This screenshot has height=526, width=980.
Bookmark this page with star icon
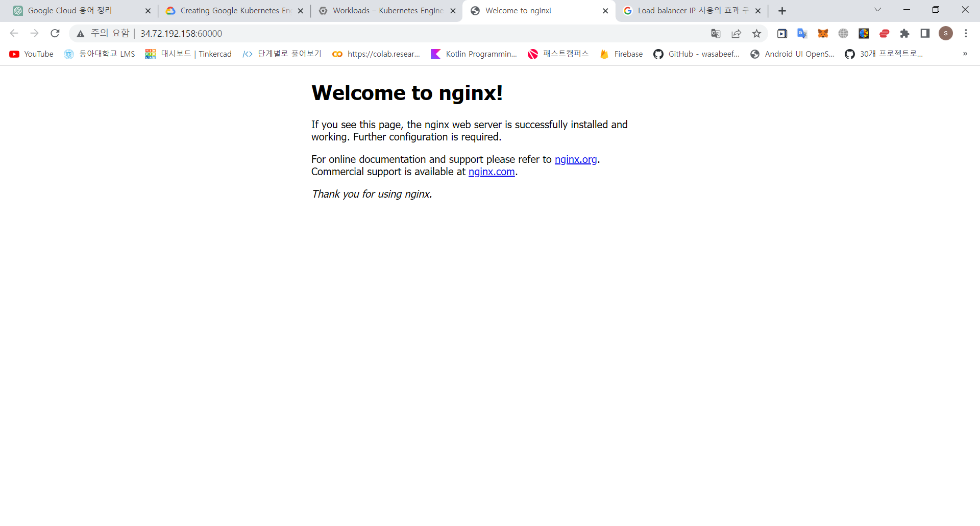(756, 34)
